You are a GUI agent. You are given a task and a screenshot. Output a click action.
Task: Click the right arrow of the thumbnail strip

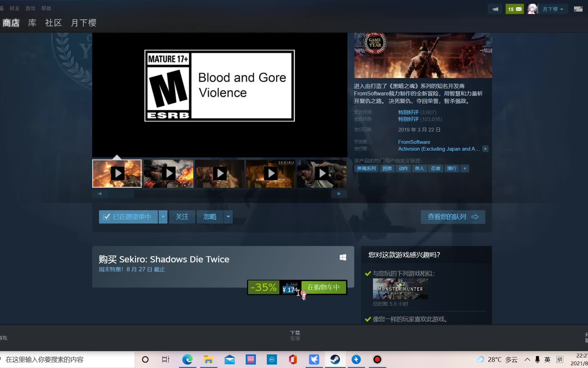(339, 194)
